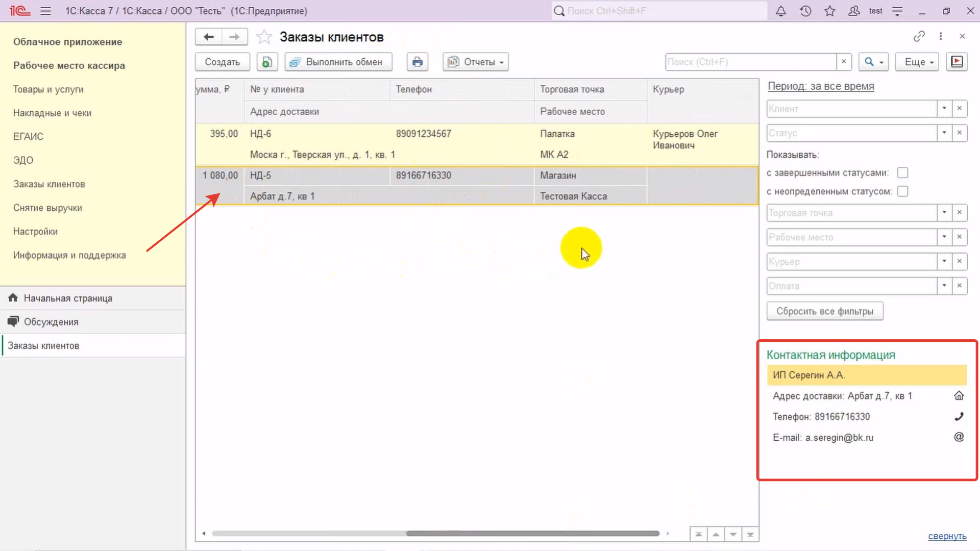This screenshot has height=551, width=980.
Task: Open favorites star in title bar
Action: pyautogui.click(x=830, y=11)
